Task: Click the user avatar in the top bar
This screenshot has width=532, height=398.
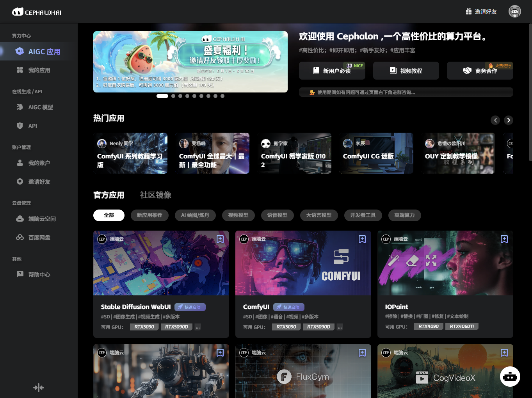Action: point(514,11)
